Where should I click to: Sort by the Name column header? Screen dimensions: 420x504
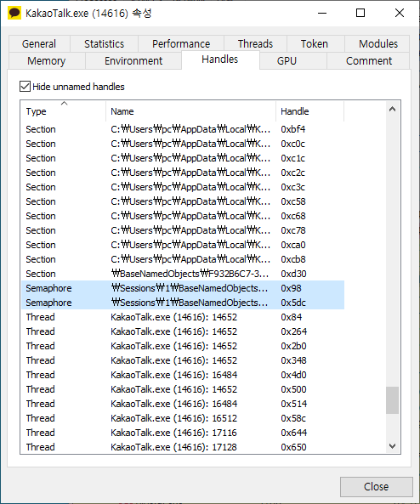click(190, 111)
